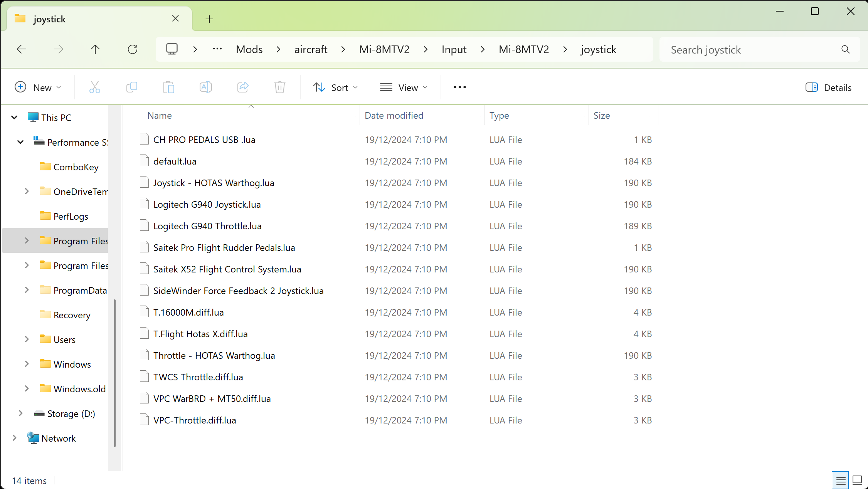Select T.16000M.diff.lua file

coord(188,312)
